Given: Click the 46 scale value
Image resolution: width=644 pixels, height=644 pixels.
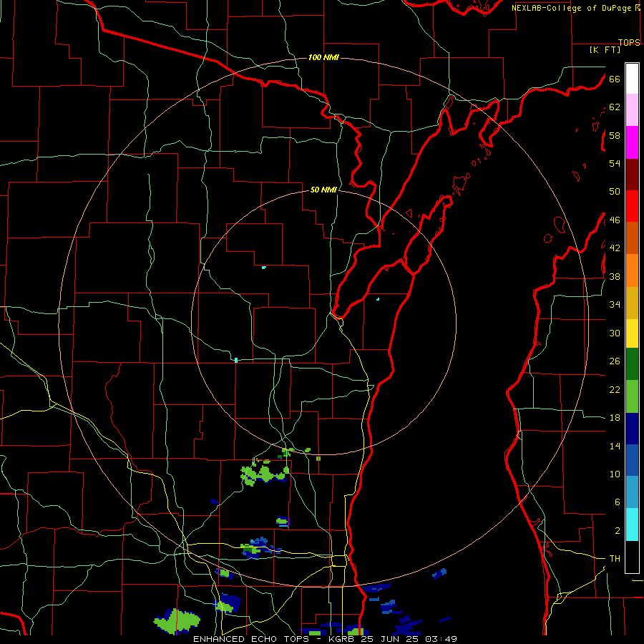Looking at the screenshot, I should tap(615, 220).
